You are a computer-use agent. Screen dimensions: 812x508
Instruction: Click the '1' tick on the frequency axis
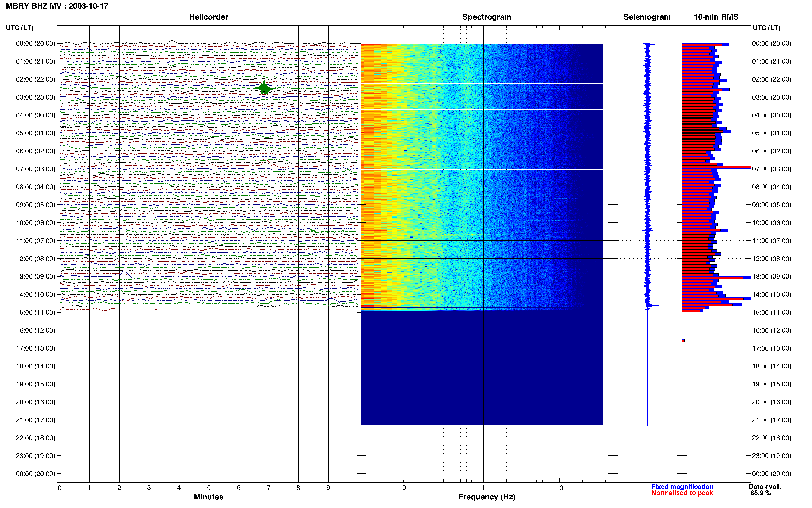(483, 488)
